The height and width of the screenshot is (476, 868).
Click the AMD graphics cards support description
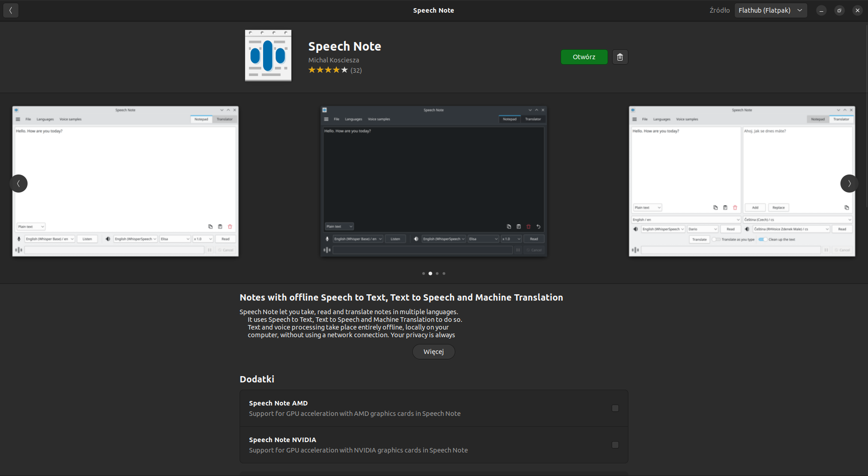pos(355,414)
